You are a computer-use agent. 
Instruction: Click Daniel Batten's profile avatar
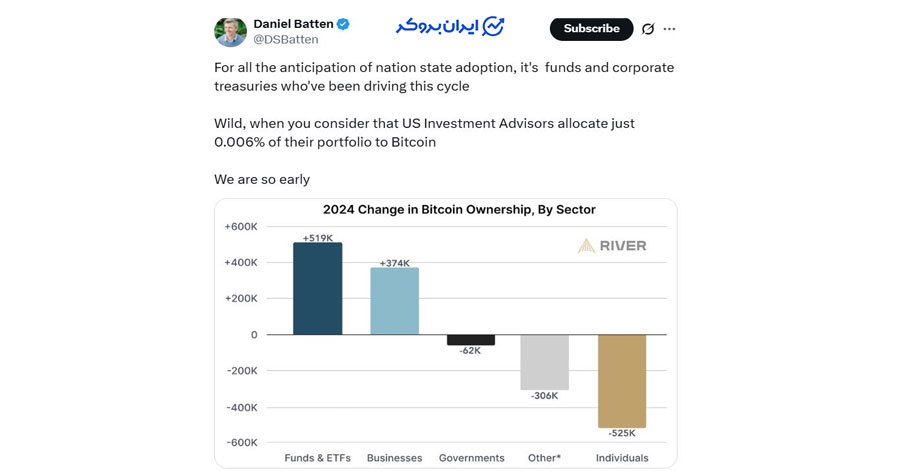coord(230,31)
